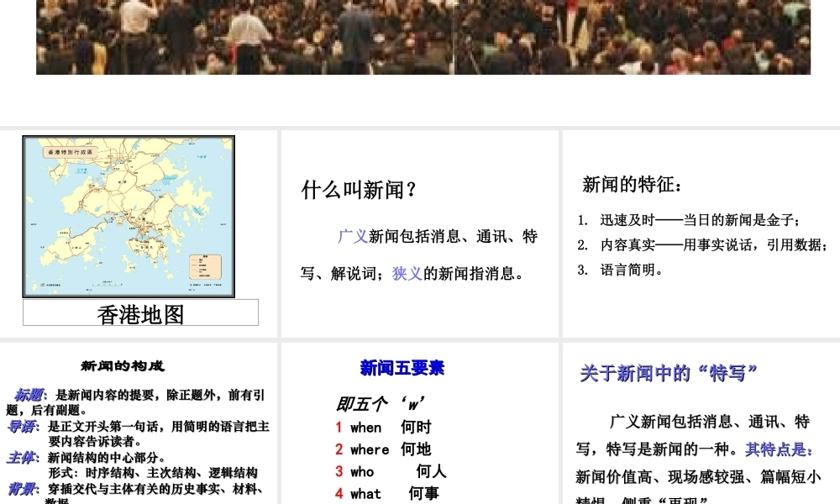Select the row where 何地
840x504 pixels.
[x=384, y=449]
